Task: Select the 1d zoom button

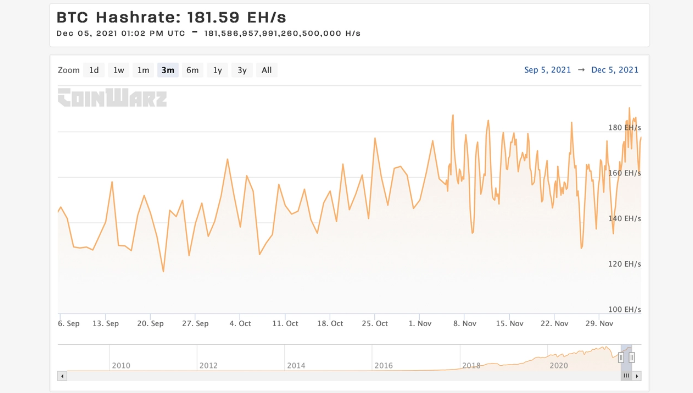Action: point(94,70)
